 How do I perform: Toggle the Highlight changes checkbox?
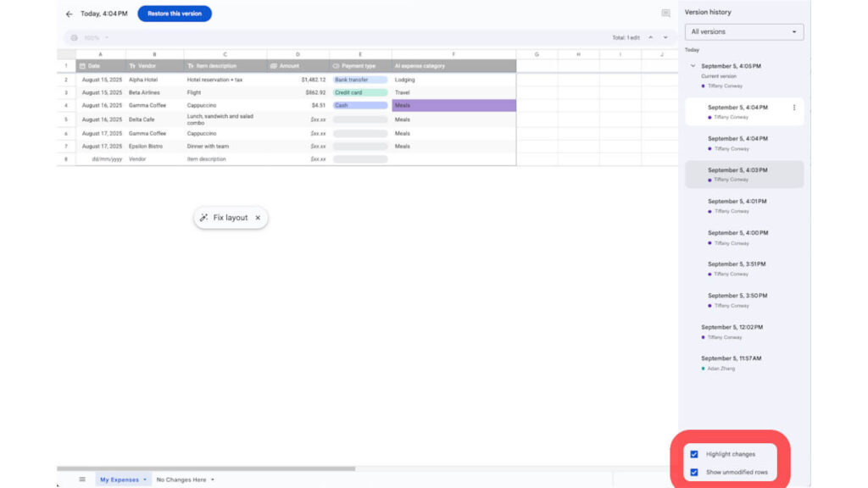click(x=694, y=454)
